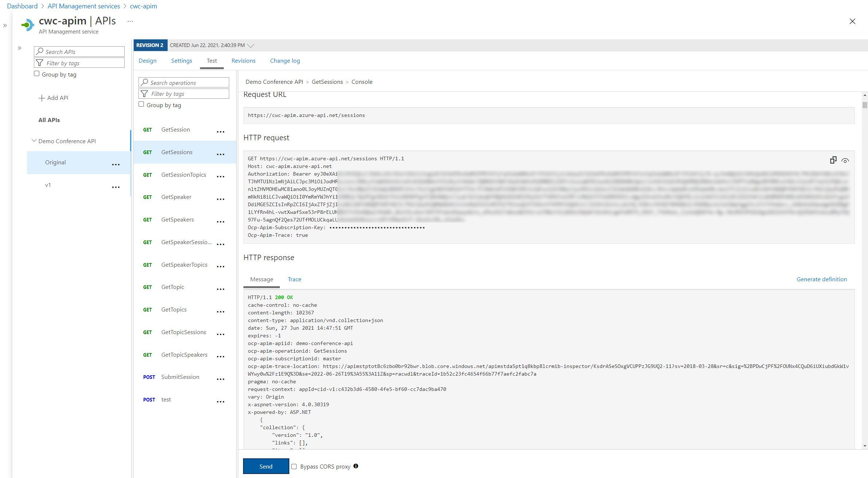Screen dimensions: 868x478
Task: Open ellipsis menu for v1 version
Action: [x=116, y=187]
